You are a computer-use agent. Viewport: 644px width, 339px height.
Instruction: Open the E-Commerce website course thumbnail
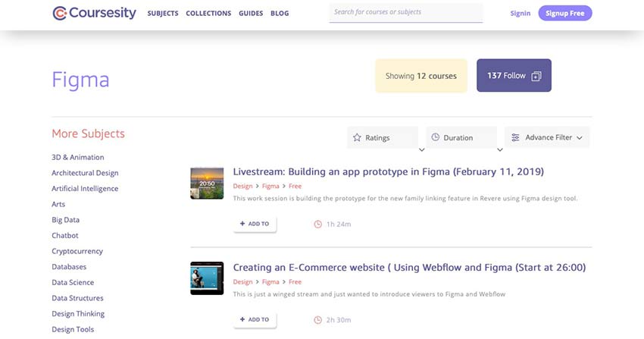coord(207,278)
